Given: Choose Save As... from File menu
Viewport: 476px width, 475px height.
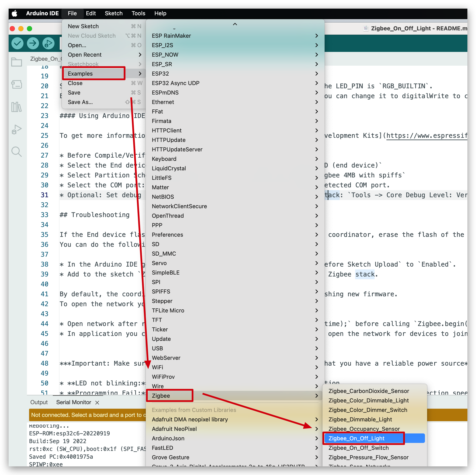Looking at the screenshot, I should [x=104, y=102].
